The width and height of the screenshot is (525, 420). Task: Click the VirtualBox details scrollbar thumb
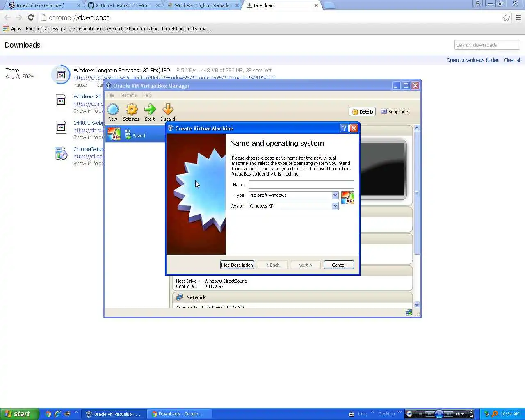417,193
